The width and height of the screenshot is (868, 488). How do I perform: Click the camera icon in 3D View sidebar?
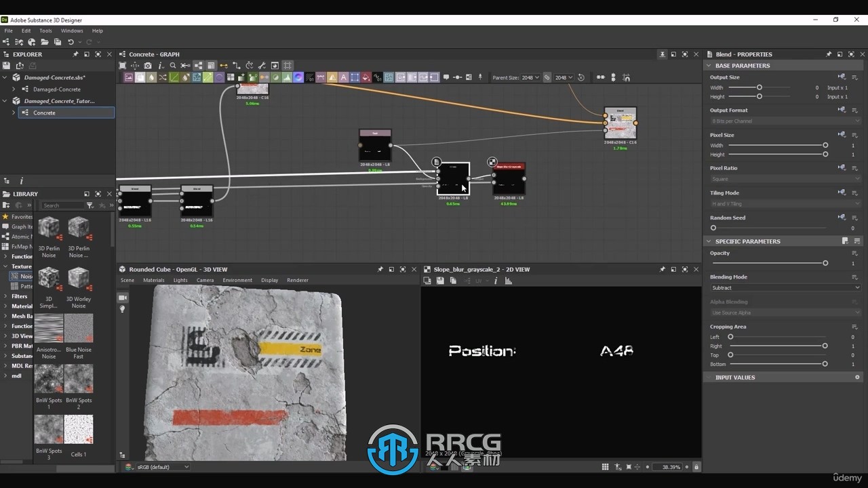click(123, 298)
